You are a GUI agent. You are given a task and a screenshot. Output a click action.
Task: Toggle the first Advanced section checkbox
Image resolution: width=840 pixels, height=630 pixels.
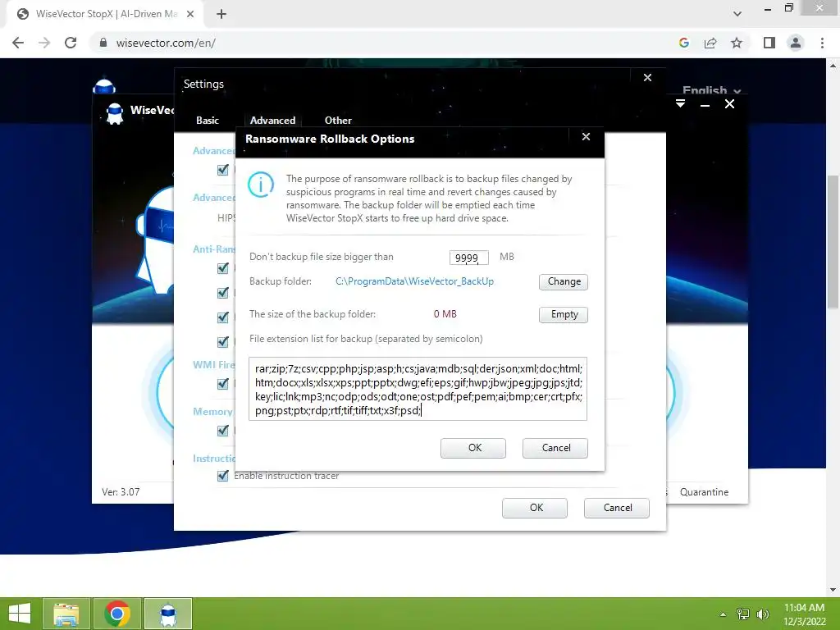click(x=223, y=170)
